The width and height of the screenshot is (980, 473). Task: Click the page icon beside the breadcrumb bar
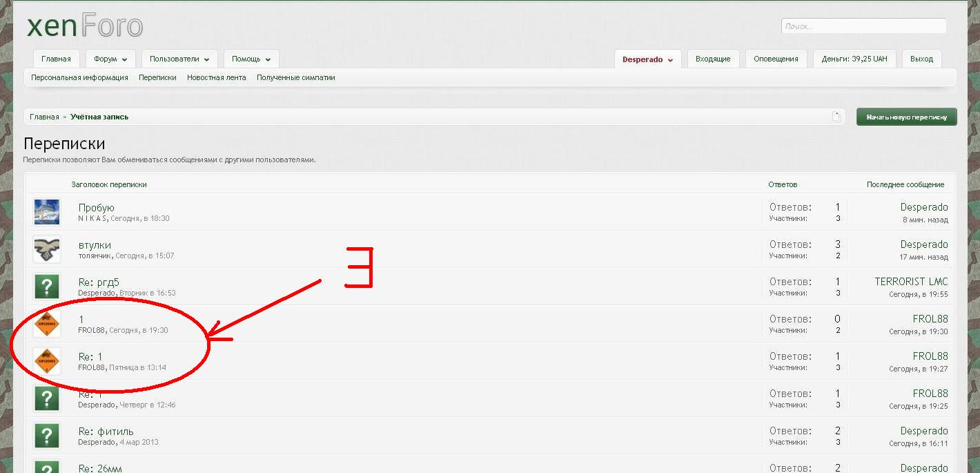836,117
